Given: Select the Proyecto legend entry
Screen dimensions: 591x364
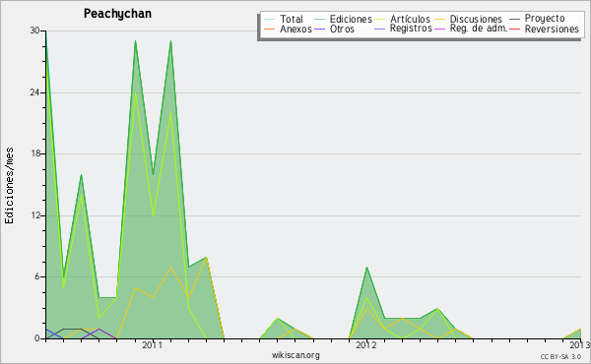Looking at the screenshot, I should tap(545, 19).
